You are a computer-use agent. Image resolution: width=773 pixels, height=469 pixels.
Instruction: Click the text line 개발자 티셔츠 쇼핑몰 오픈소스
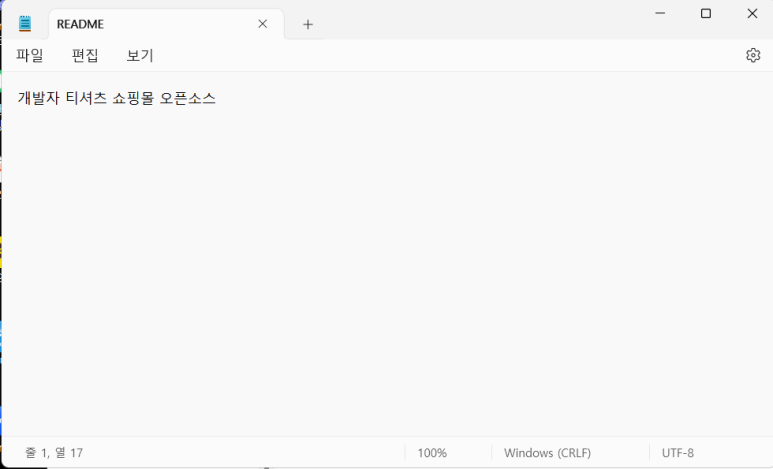117,98
